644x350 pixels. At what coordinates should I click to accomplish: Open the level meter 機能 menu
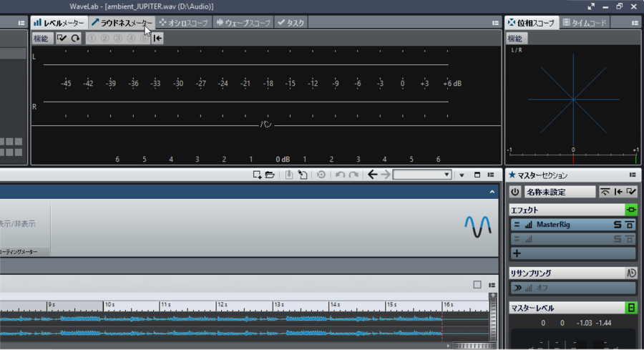click(42, 39)
